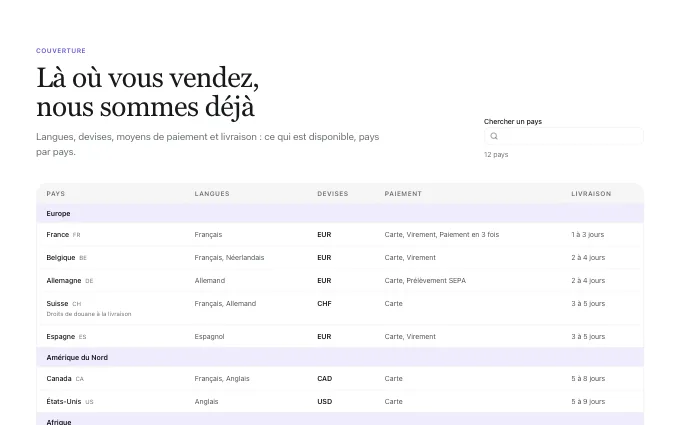
Task: Select the Allemagne country cell
Action: (x=70, y=281)
